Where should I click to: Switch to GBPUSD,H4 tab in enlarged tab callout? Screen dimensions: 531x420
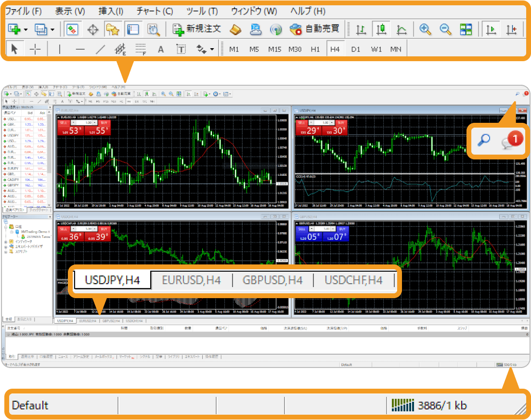pyautogui.click(x=272, y=280)
